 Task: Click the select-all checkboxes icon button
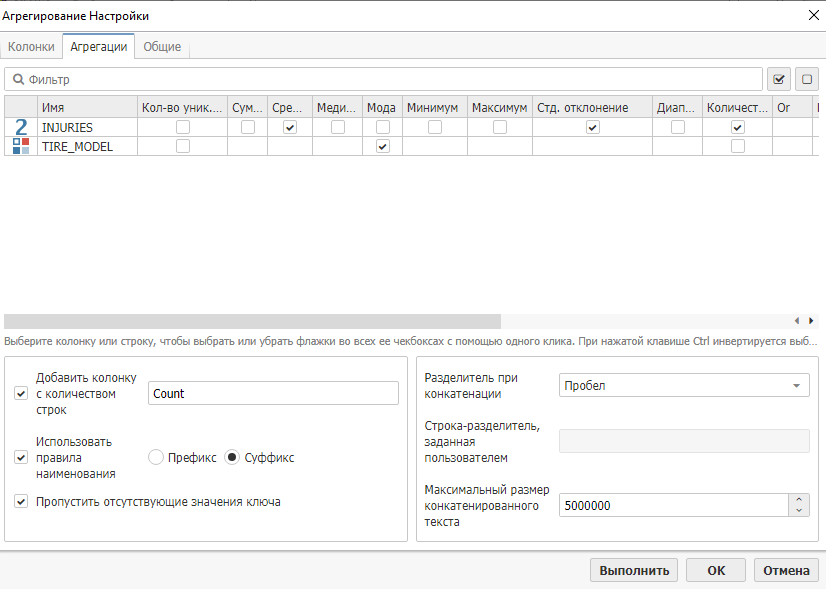(779, 79)
